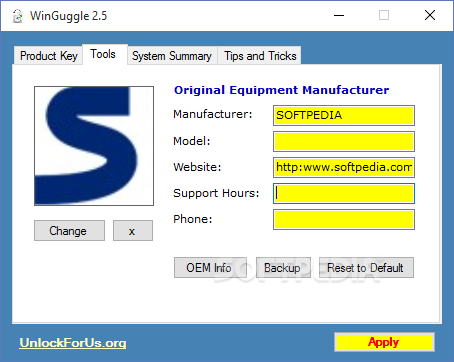Select the Phone input field

[344, 219]
